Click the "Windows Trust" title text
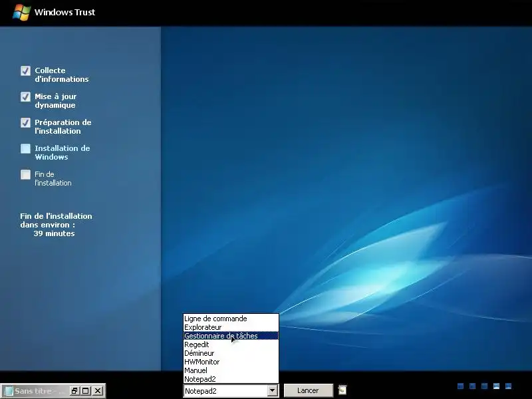532x399 pixels. point(65,12)
